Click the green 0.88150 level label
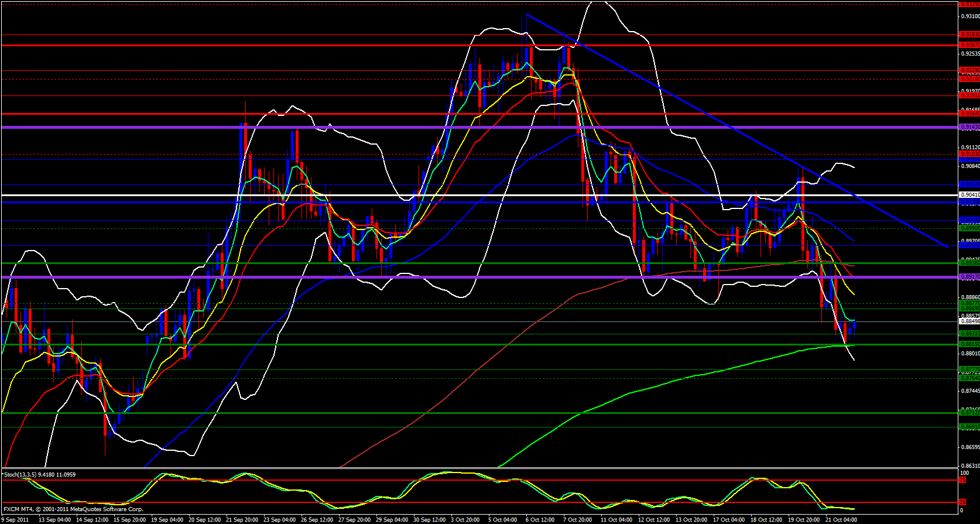 969,344
